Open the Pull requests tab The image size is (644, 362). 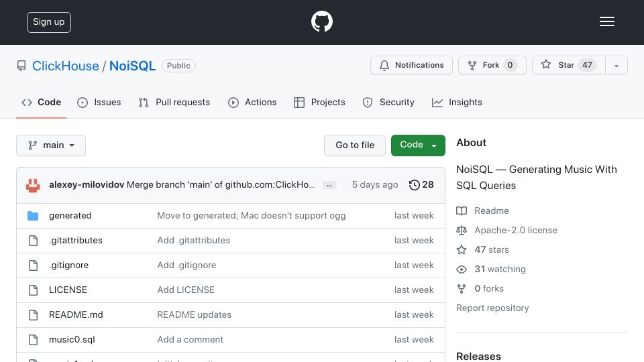[x=174, y=102]
